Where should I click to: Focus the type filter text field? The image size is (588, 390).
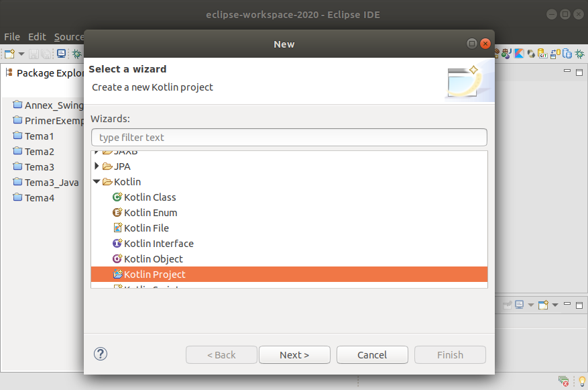[x=289, y=138]
